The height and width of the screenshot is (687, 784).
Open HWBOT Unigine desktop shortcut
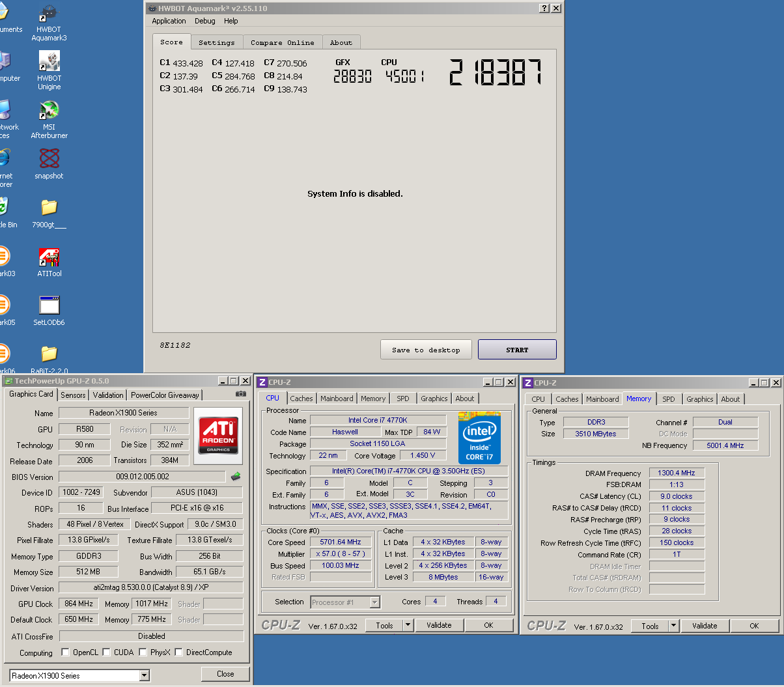(x=49, y=71)
